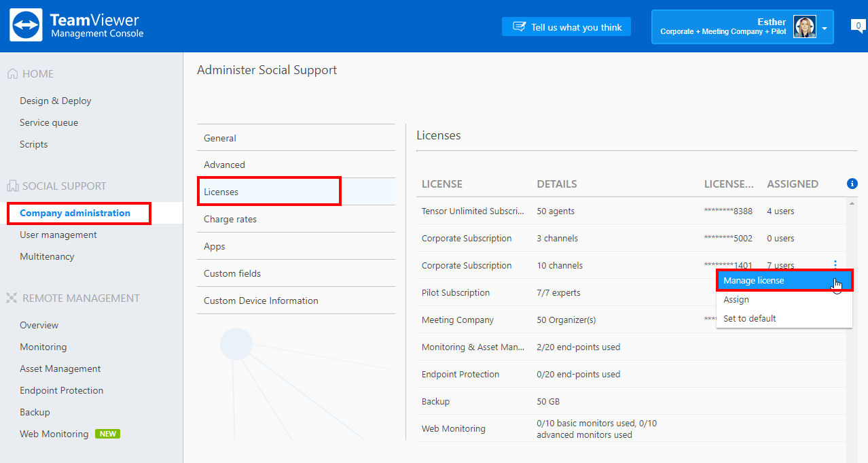This screenshot has width=868, height=463.
Task: Click the 4 users assigned value
Action: click(780, 211)
